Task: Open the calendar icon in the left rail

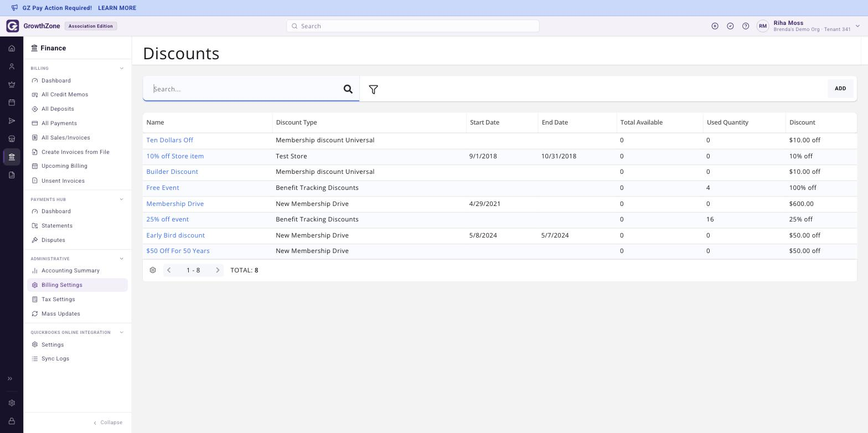Action: point(12,102)
